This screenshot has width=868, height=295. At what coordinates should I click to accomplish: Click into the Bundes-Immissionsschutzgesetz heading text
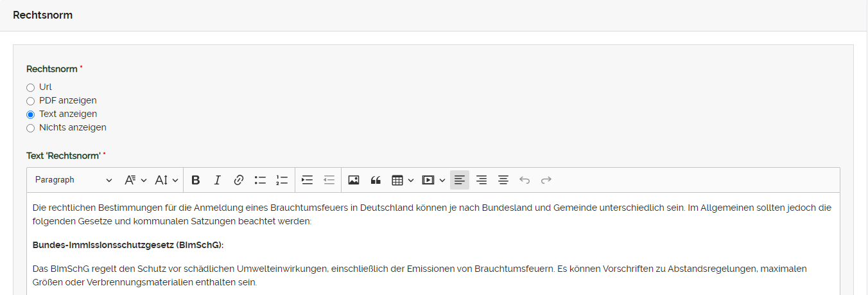click(128, 245)
